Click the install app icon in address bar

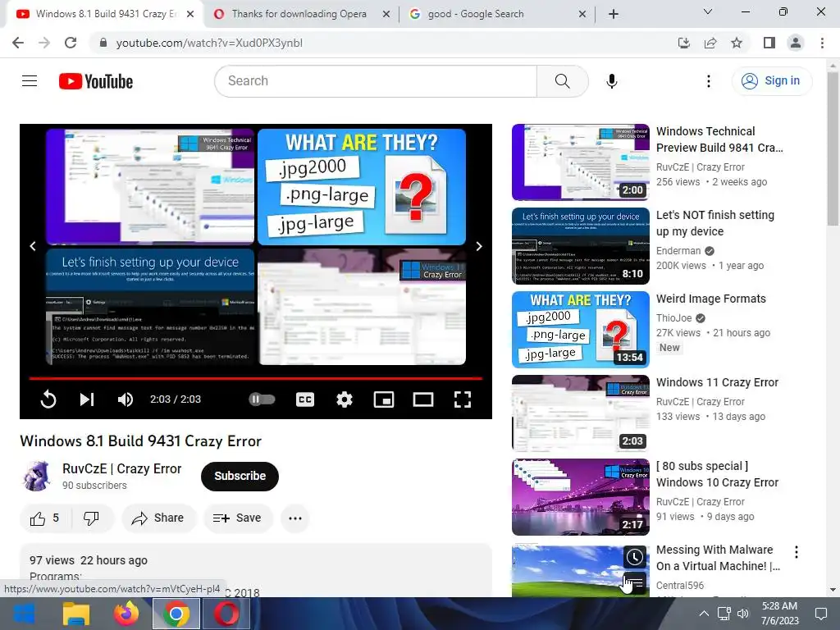tap(683, 43)
